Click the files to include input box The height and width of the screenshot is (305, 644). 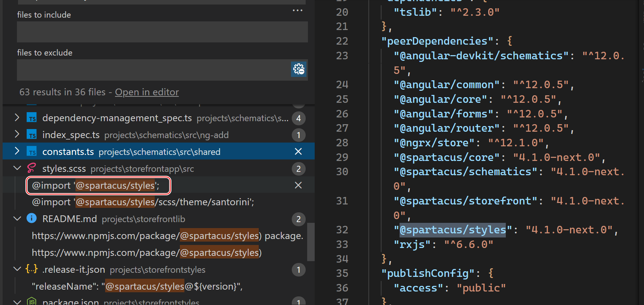(162, 32)
